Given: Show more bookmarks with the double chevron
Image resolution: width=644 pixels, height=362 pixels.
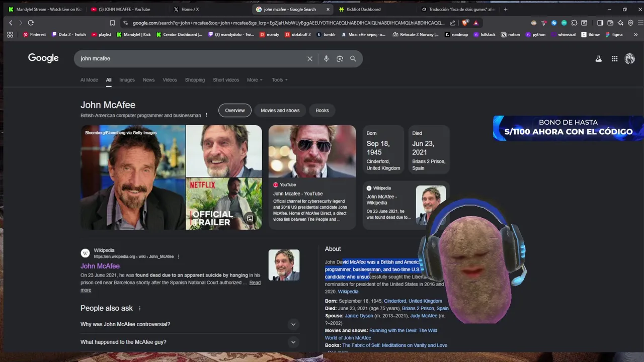Looking at the screenshot, I should pos(636,35).
